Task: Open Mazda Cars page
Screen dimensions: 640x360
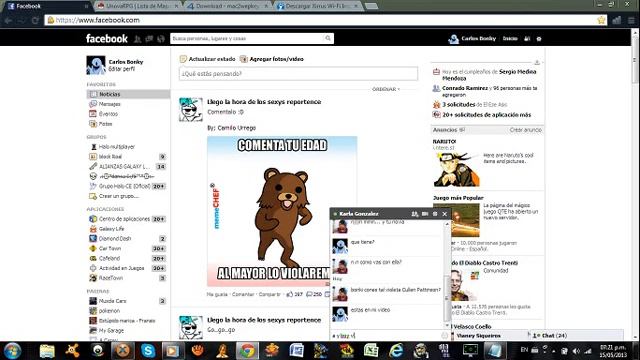Action: tap(113, 301)
